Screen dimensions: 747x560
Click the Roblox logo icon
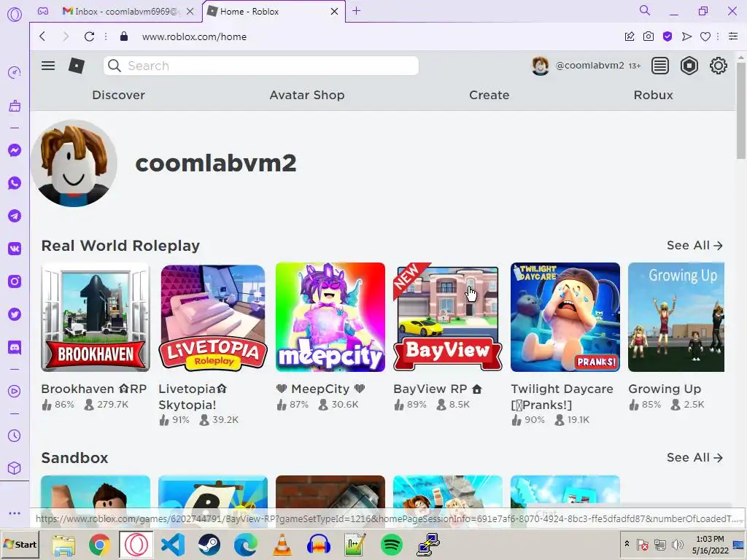coord(77,66)
